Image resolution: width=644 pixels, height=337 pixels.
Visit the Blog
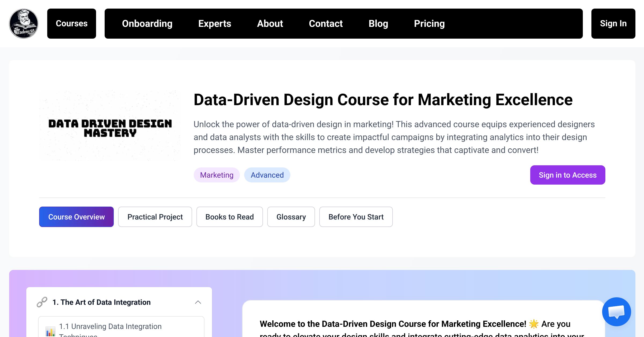coord(378,24)
